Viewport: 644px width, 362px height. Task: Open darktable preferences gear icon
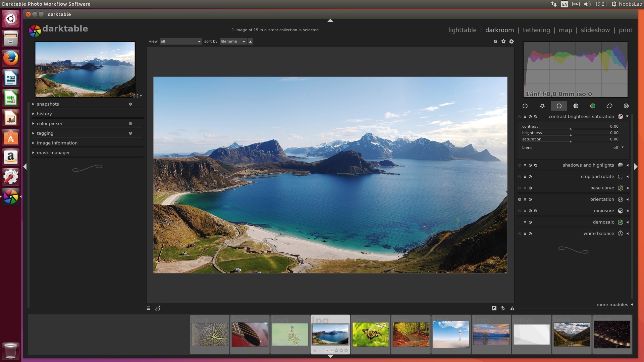click(512, 41)
